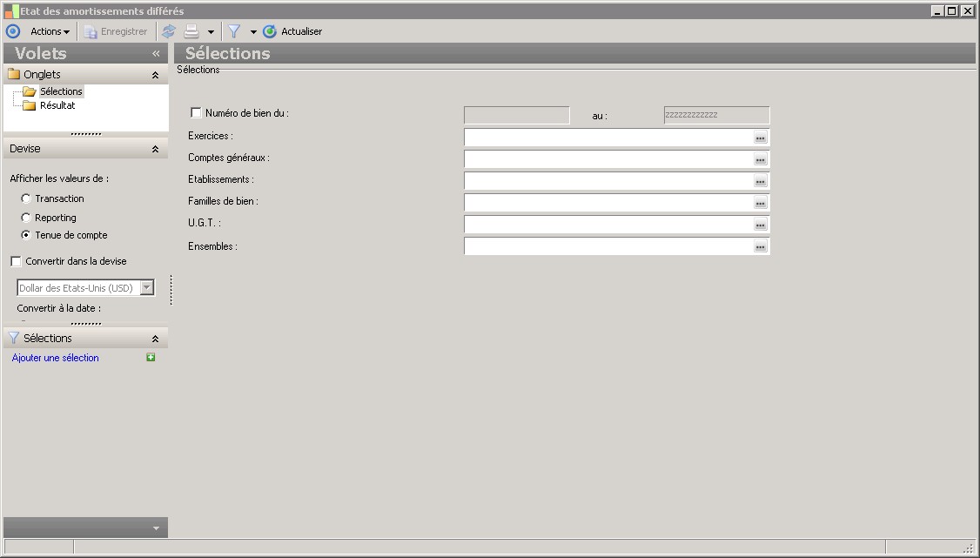This screenshot has width=980, height=558.
Task: Open the filter dropdown arrow
Action: (253, 32)
